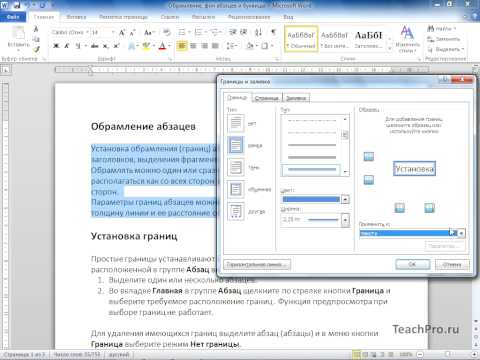Toggle right border button under preview

(x=430, y=208)
